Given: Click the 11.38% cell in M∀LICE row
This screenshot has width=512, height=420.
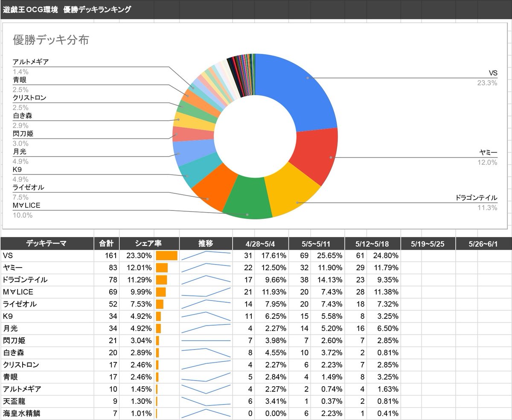Looking at the screenshot, I should point(384,292).
